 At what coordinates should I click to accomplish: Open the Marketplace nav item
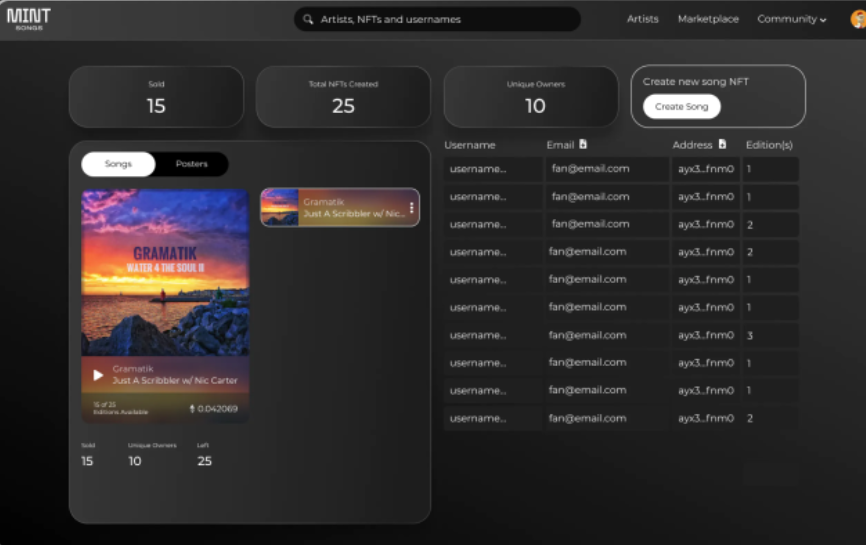pyautogui.click(x=708, y=19)
